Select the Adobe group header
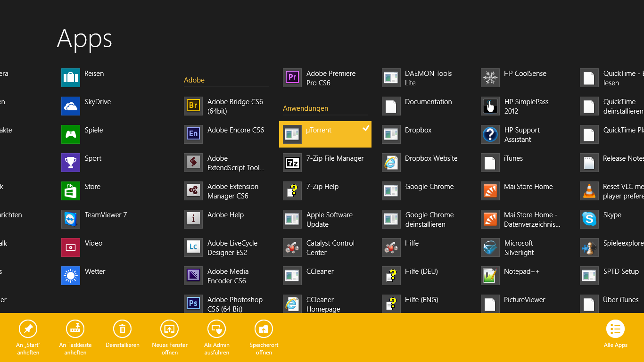 pos(194,80)
